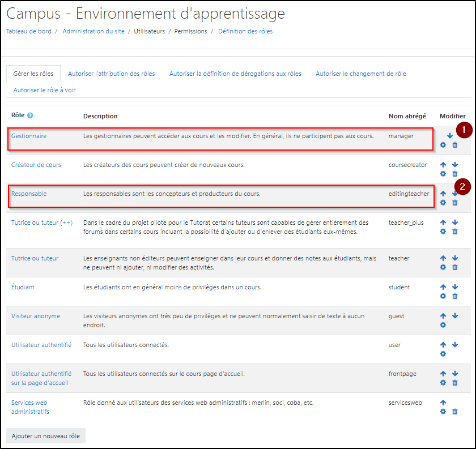Image resolution: width=476 pixels, height=449 pixels.
Task: Edit settings for the Gestionnaire role
Action: coord(443,145)
